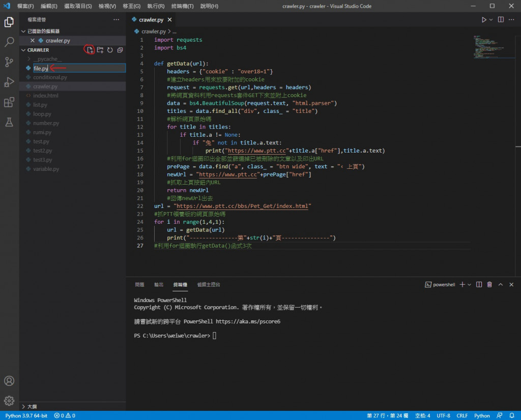Close crawler.py in the open editors list
Image resolution: width=521 pixels, height=420 pixels.
click(x=32, y=41)
